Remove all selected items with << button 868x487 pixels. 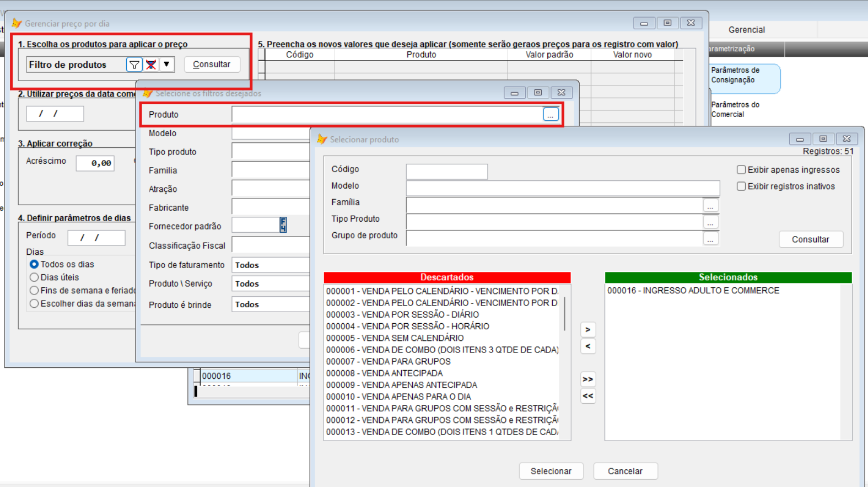click(x=587, y=396)
